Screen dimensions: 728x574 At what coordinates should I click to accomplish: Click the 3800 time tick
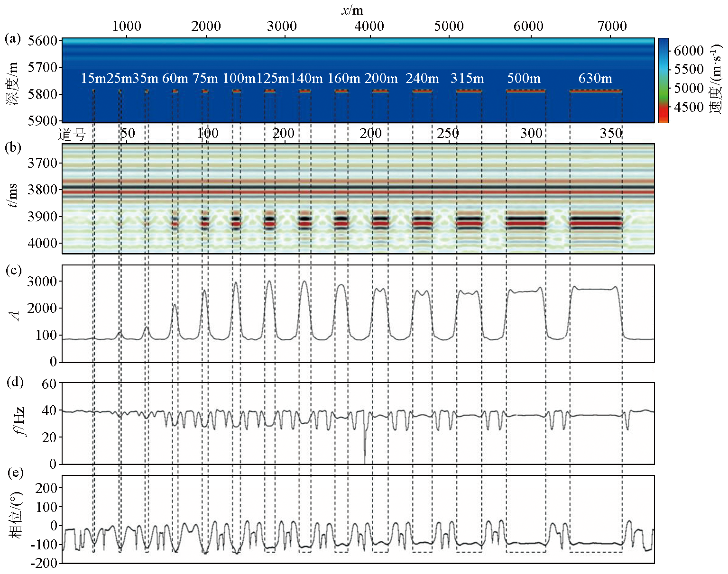[43, 190]
